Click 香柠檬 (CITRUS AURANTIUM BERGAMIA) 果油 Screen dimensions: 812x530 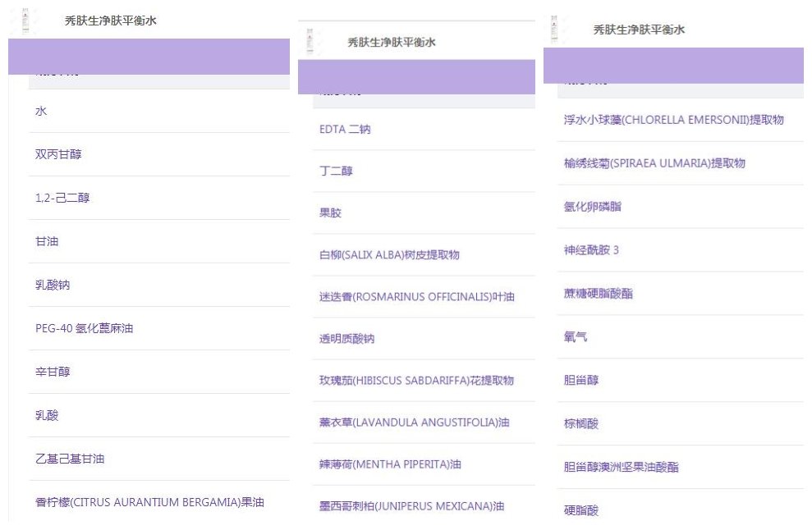(149, 502)
